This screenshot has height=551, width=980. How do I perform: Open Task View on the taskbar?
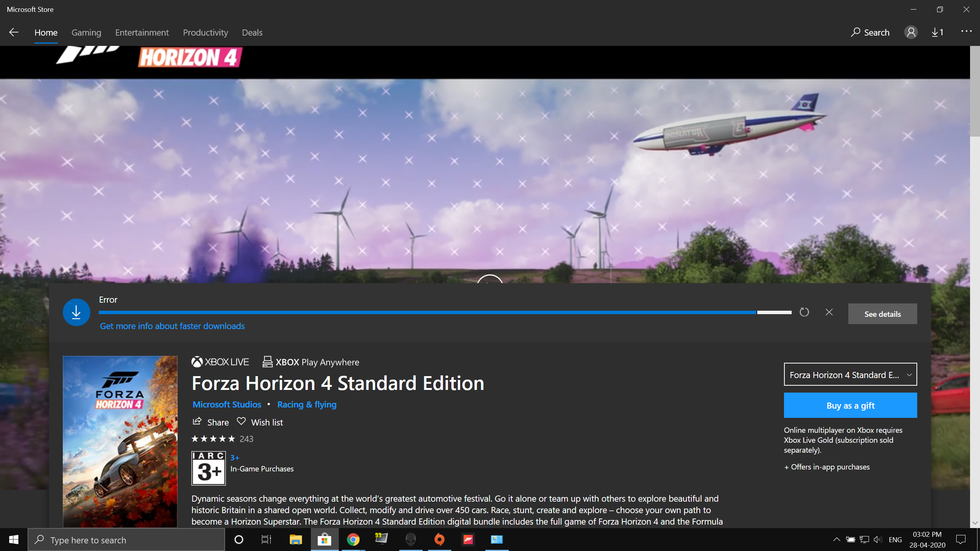coord(266,540)
